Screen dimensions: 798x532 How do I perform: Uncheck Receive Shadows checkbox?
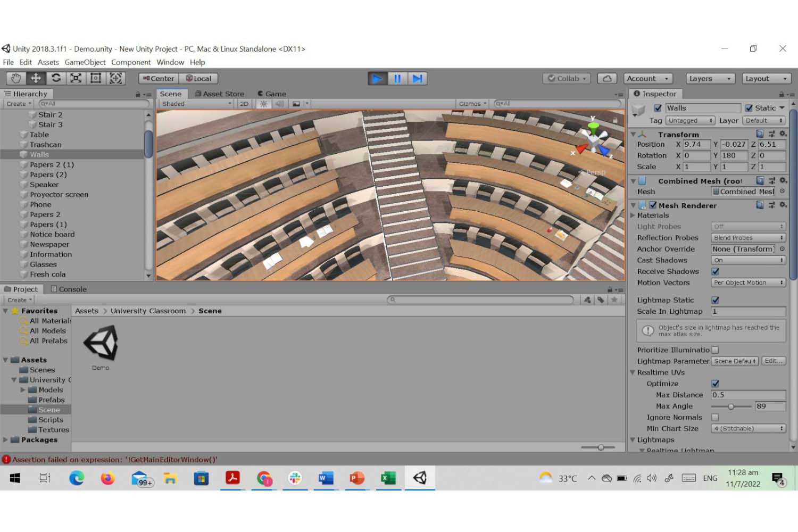coord(716,271)
